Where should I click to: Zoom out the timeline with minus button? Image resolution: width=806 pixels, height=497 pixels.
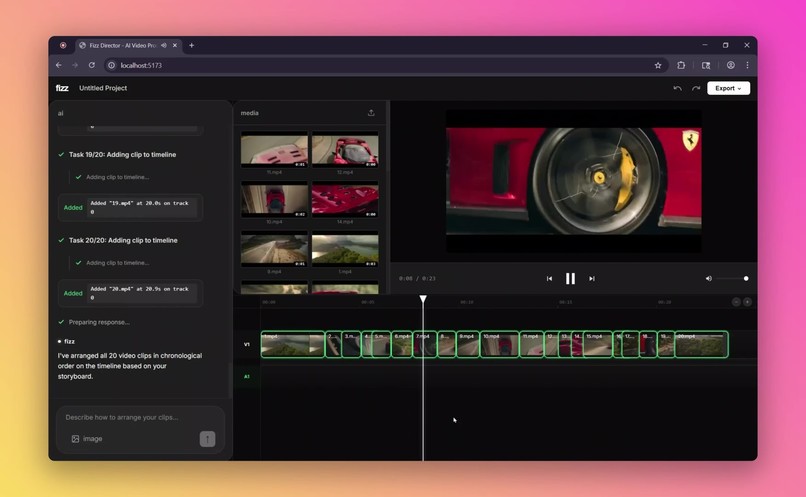click(x=736, y=302)
